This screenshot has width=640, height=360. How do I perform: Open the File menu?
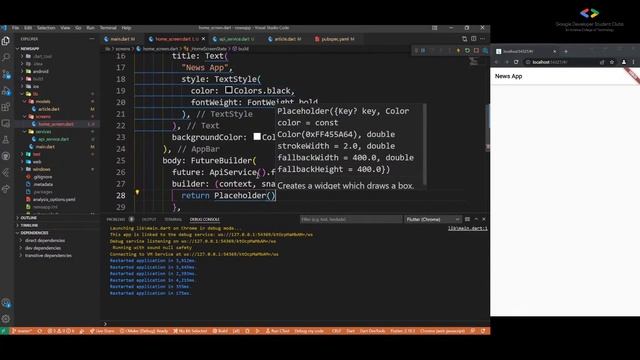[16, 28]
